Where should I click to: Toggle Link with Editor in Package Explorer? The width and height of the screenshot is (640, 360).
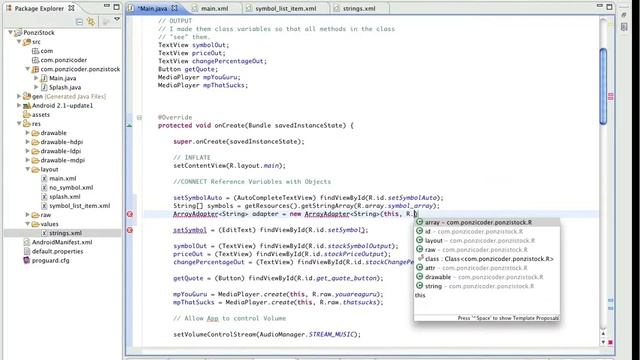point(91,21)
